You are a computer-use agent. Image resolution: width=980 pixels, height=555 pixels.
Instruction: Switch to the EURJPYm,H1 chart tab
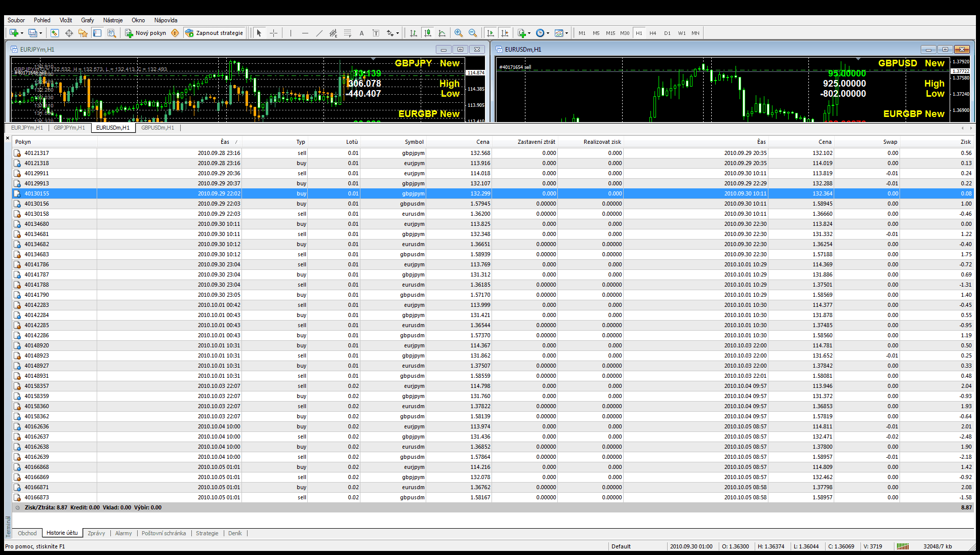[x=27, y=128]
